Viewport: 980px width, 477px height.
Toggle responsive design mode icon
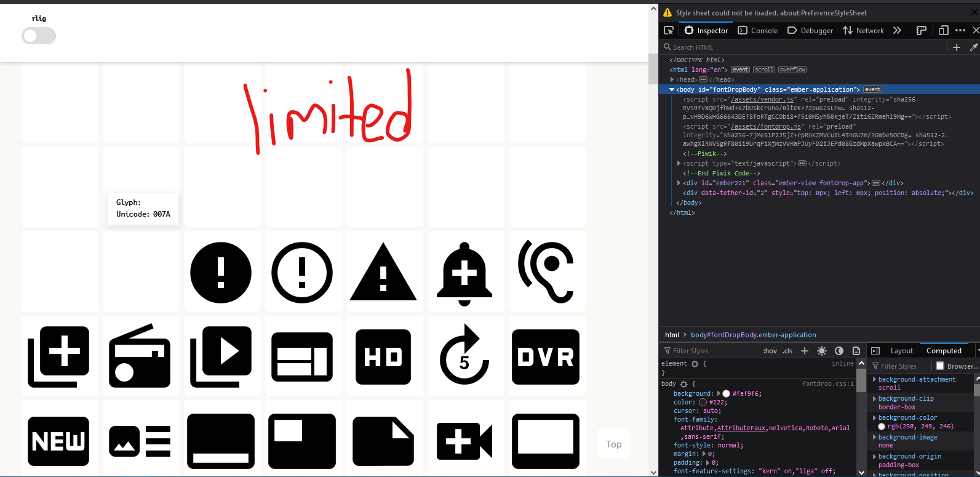coord(944,30)
